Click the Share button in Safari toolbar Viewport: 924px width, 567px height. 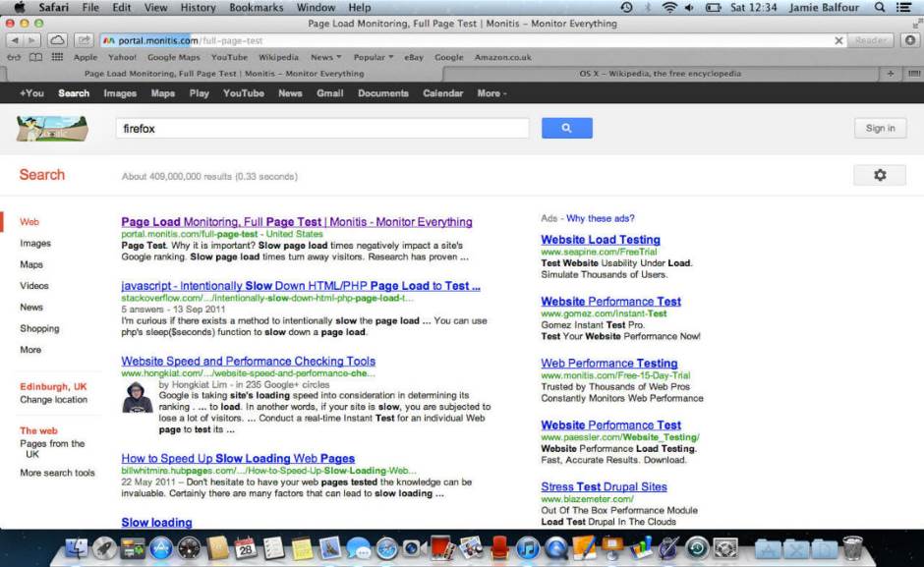click(84, 40)
